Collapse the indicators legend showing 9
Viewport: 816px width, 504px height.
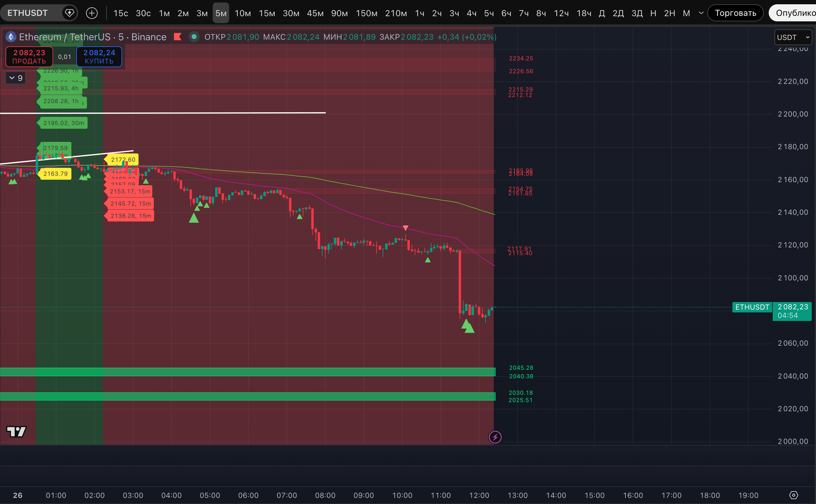click(x=16, y=78)
